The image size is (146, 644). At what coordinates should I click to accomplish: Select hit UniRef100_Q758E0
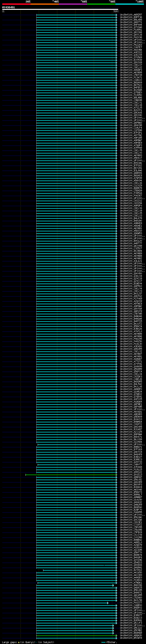tap(131, 93)
